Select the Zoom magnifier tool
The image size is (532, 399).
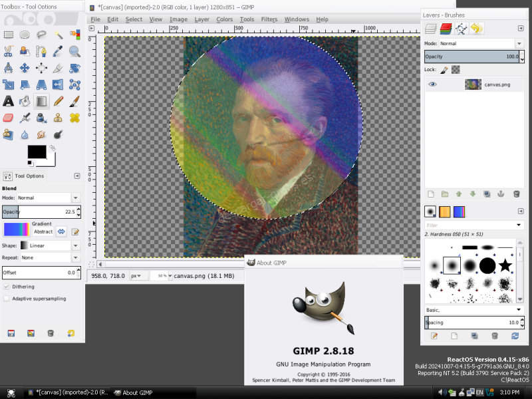click(x=74, y=51)
